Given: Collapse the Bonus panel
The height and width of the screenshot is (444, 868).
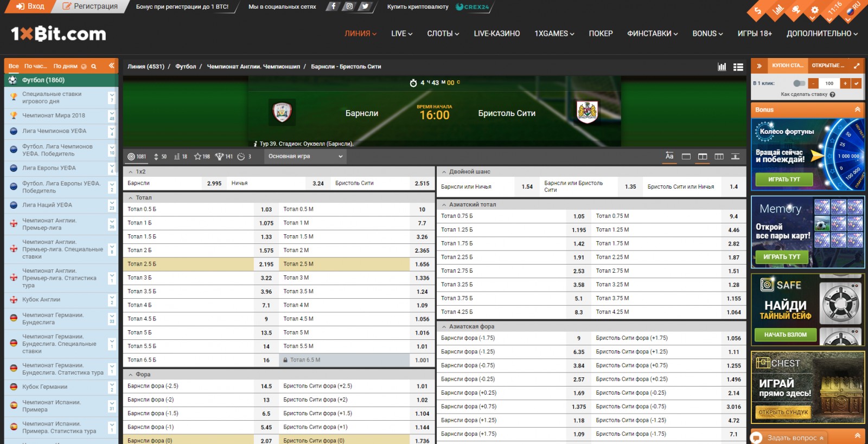Looking at the screenshot, I should pyautogui.click(x=858, y=110).
